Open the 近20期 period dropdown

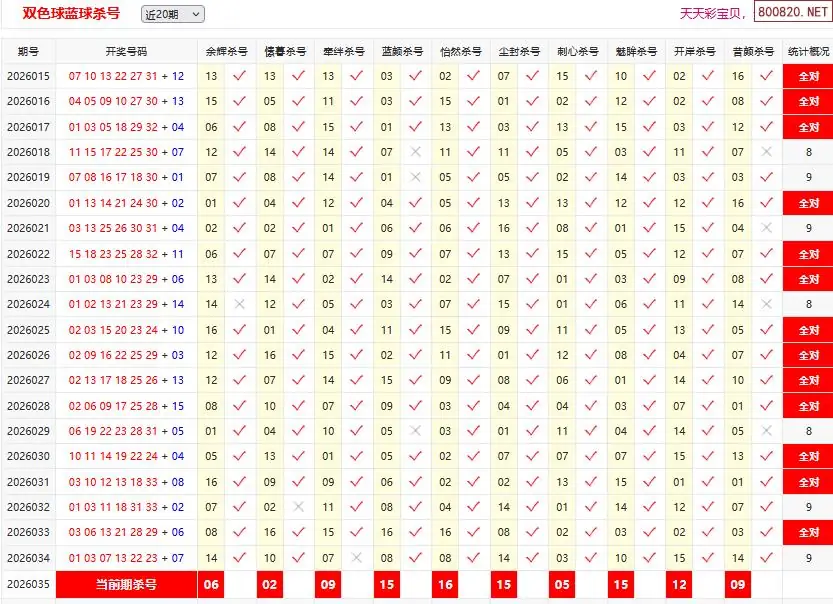(x=172, y=14)
